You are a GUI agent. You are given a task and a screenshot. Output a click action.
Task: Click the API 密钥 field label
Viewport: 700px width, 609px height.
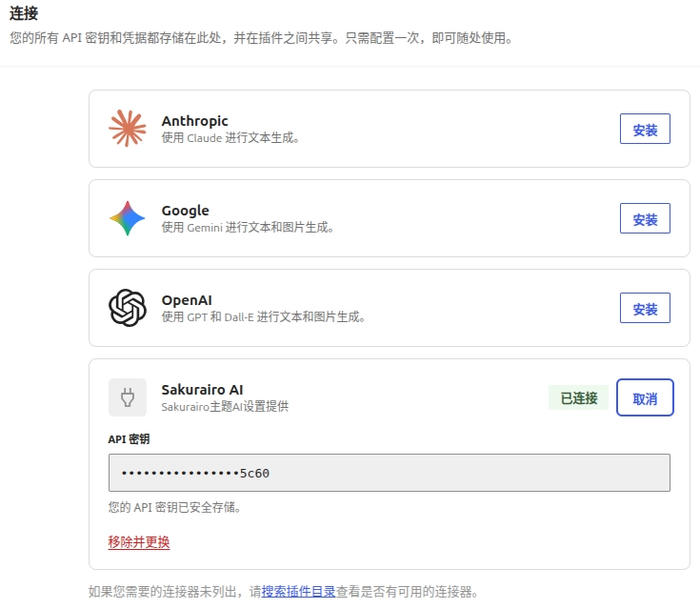coord(129,439)
